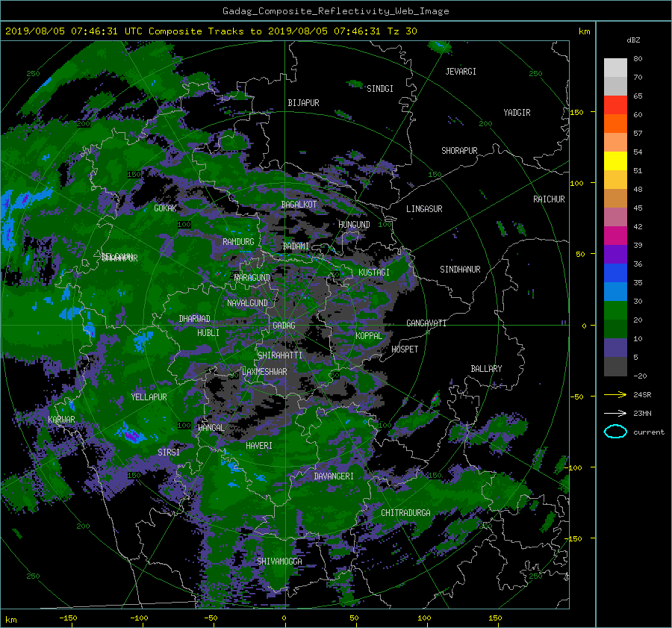
Task: Click the 0 tick on the bottom axis
Action: [x=284, y=618]
